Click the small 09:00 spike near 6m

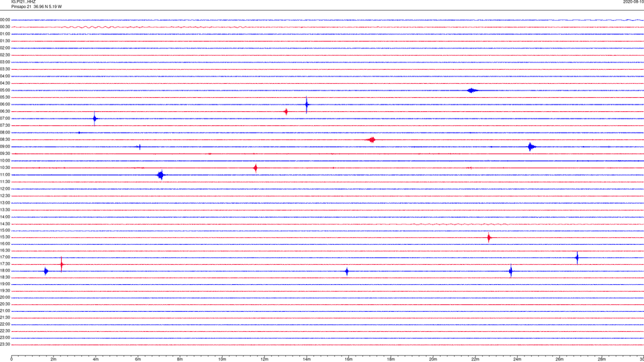tap(140, 147)
